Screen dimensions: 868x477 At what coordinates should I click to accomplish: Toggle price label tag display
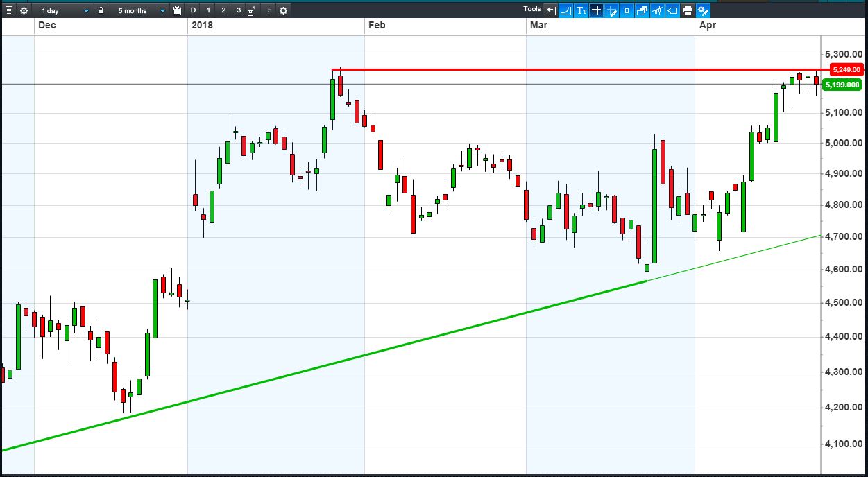[672, 10]
